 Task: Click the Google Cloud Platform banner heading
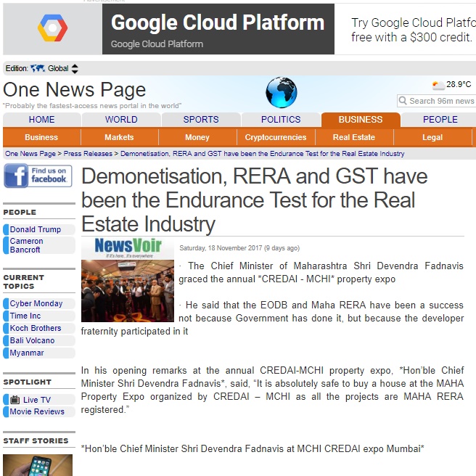click(x=218, y=22)
